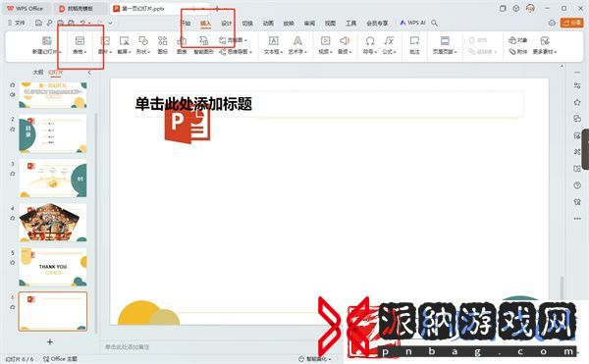The width and height of the screenshot is (589, 364).
Task: Switch to the 开始 (Home) ribbon tab
Action: coord(186,23)
